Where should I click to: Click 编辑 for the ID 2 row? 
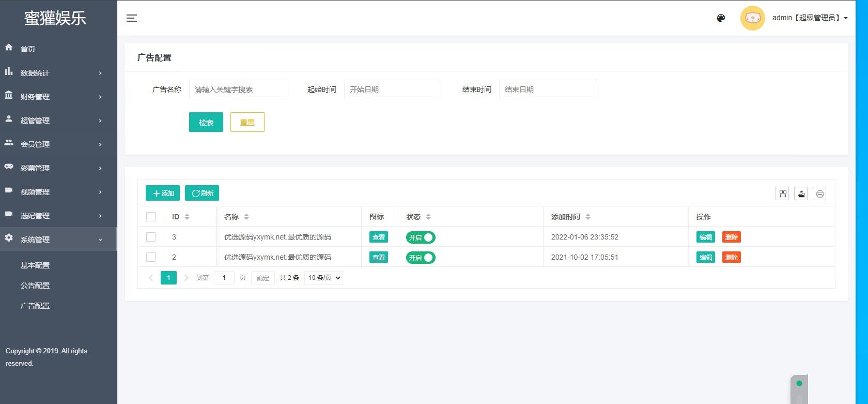[706, 257]
